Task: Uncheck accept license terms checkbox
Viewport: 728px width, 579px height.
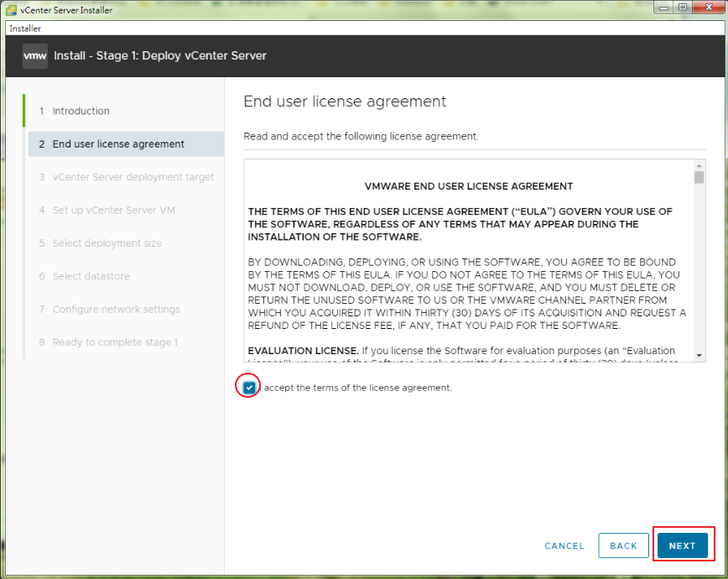Action: click(x=249, y=387)
